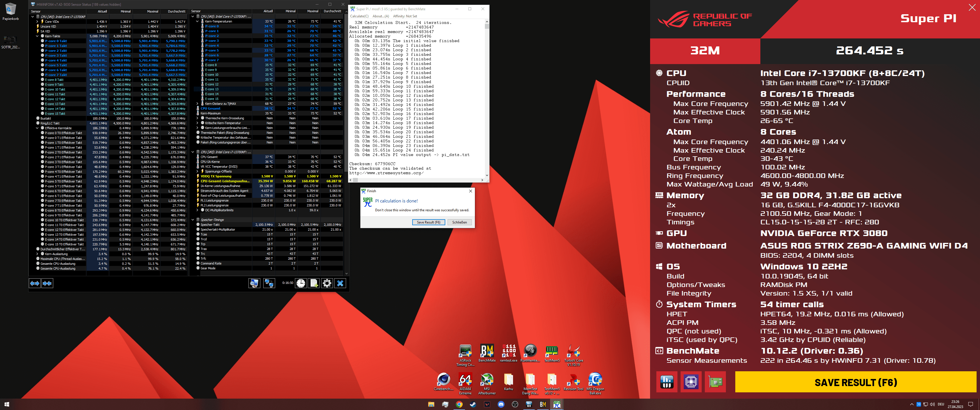Open RunMemtest desktop shortcut
This screenshot has height=410, width=980.
[x=530, y=353]
